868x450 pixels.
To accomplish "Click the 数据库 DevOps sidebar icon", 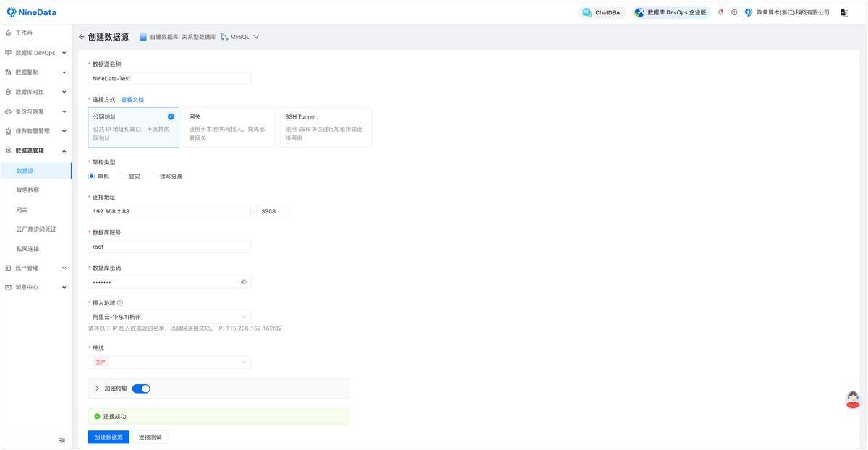I will click(x=8, y=53).
